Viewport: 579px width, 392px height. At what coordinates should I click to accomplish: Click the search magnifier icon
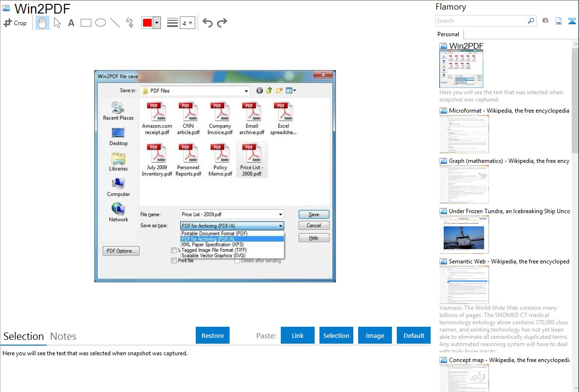click(531, 21)
